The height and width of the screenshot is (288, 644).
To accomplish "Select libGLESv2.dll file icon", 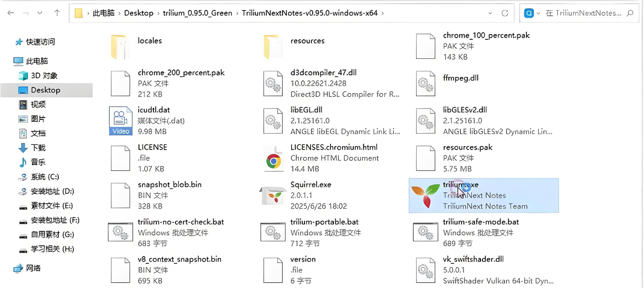I will (x=425, y=121).
